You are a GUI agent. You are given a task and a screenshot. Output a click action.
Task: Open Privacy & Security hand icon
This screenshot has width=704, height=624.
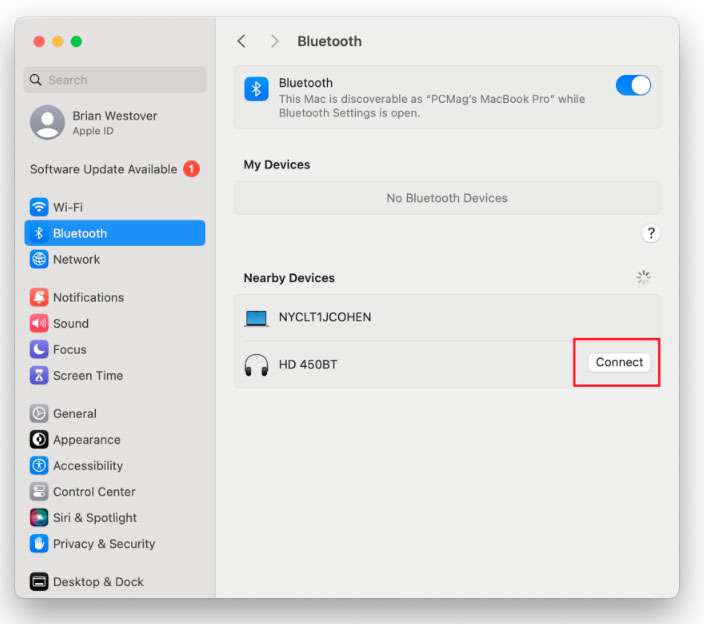[x=39, y=544]
